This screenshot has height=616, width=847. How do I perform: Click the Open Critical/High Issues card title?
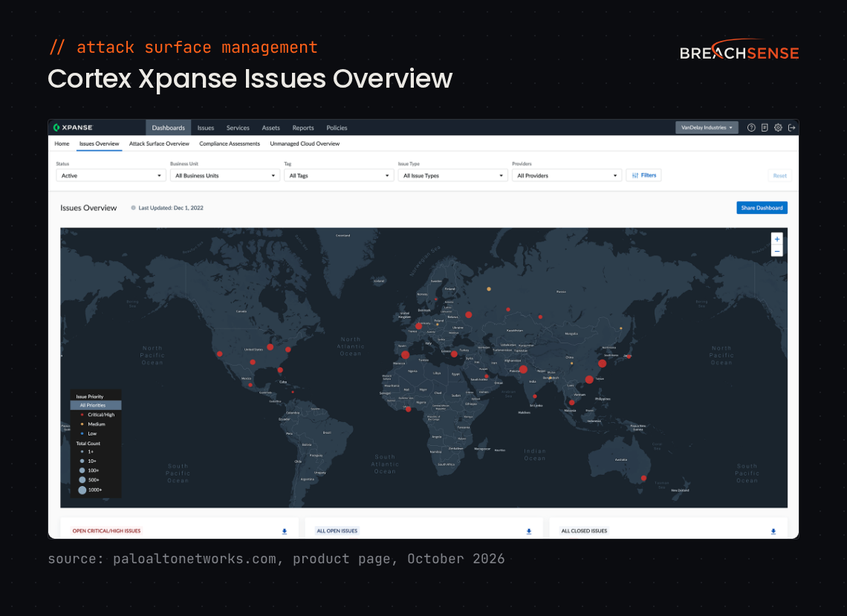[106, 531]
